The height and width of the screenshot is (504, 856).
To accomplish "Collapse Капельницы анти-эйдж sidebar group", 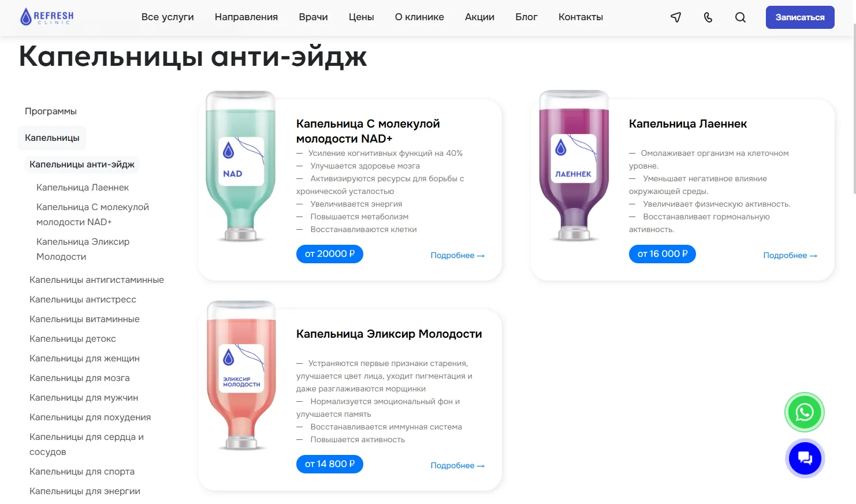I will click(82, 165).
